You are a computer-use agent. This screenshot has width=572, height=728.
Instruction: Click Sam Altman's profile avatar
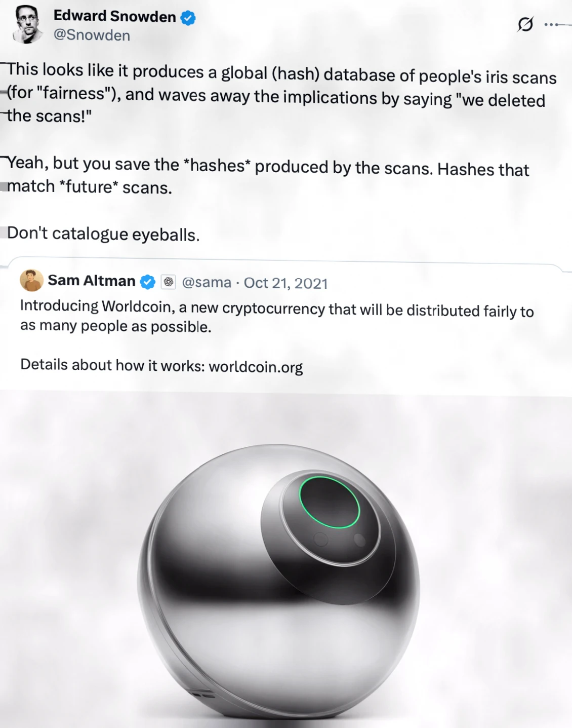pos(31,280)
